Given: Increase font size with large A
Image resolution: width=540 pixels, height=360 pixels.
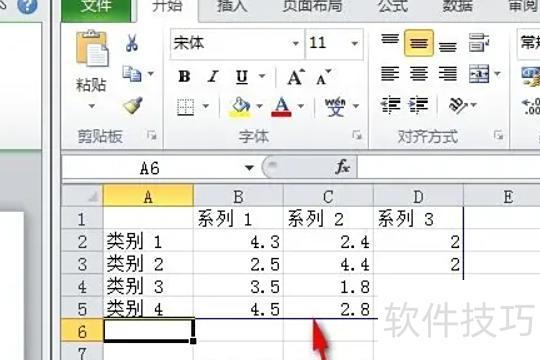Looking at the screenshot, I should coord(296,77).
